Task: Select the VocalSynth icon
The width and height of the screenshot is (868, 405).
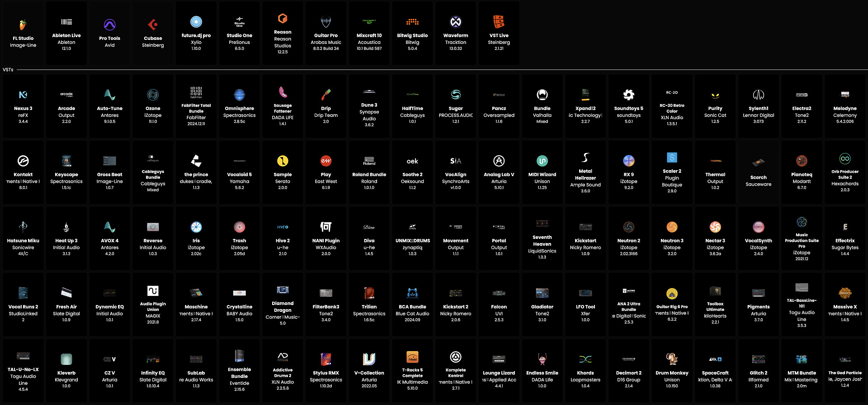Action: (x=758, y=227)
